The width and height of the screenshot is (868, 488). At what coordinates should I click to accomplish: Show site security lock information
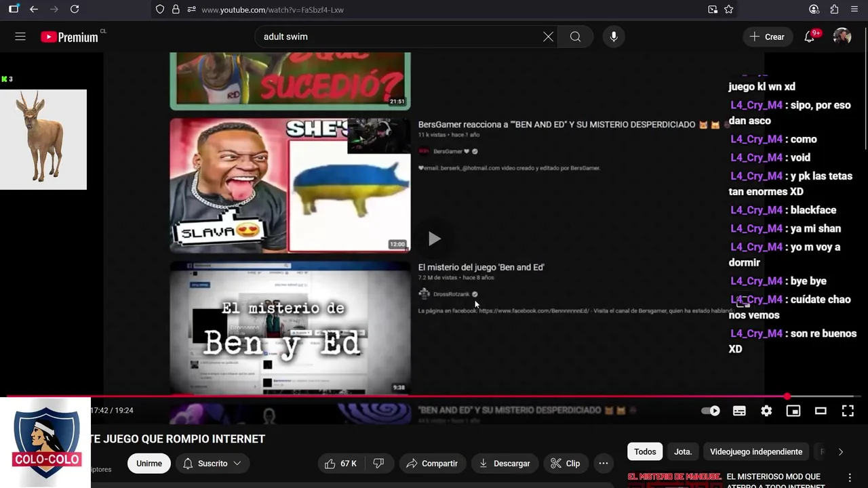pos(176,9)
